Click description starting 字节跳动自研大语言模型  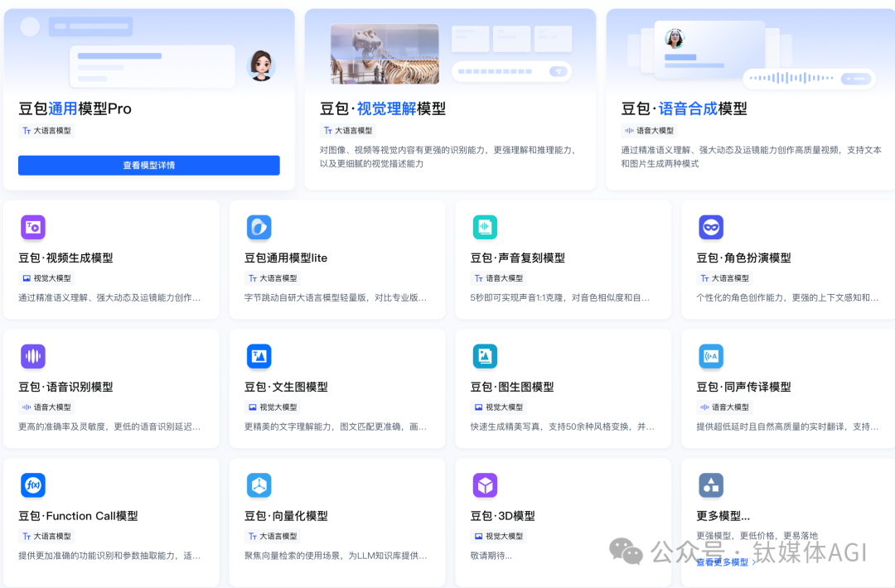pos(336,297)
